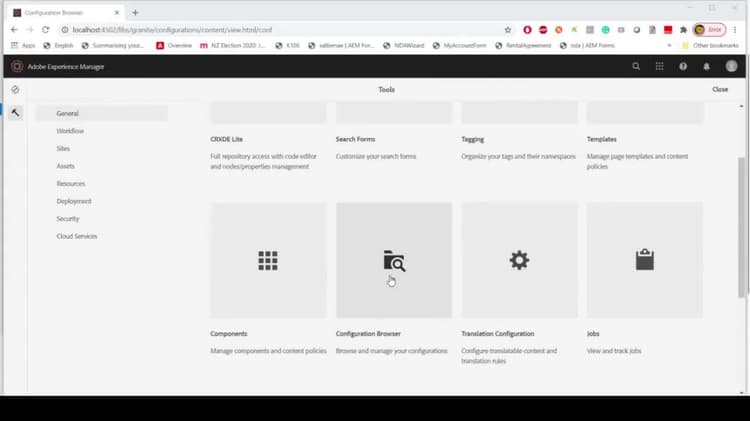
Task: Click the Configuration Browser title text
Action: [x=368, y=334]
